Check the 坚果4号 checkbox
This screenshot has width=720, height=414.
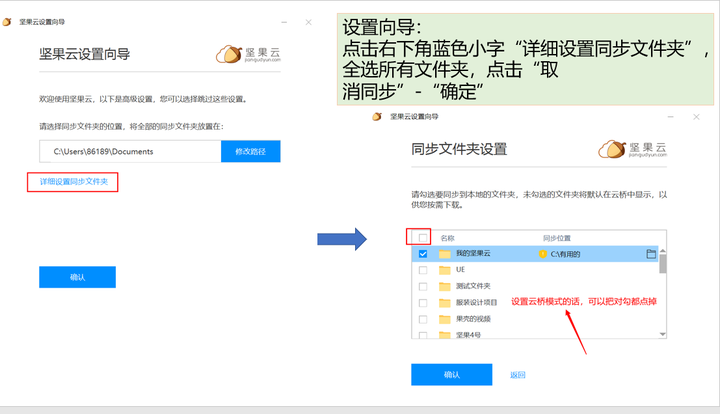(423, 335)
